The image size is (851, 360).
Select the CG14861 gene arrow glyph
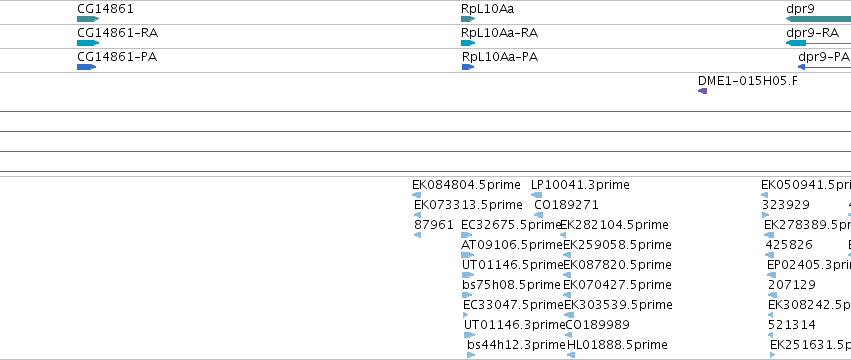[88, 19]
